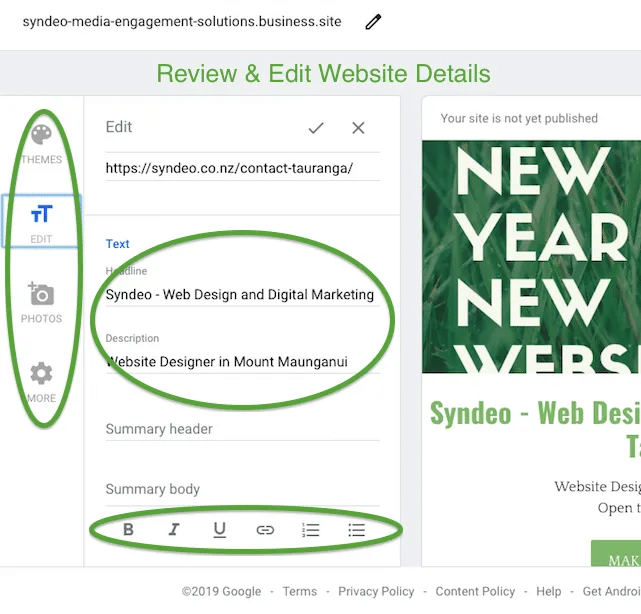
Task: Toggle bold formatting
Action: [x=128, y=530]
